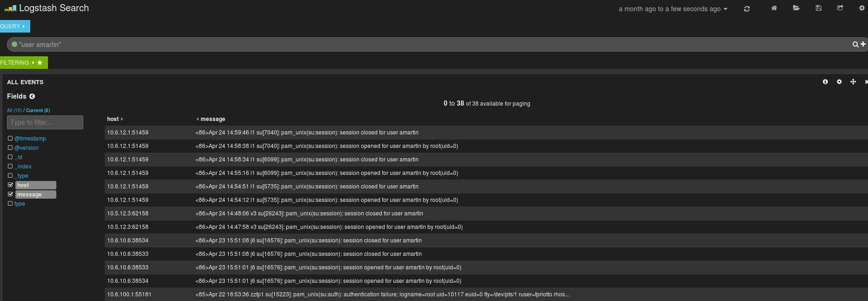Collapse the QUERY section
Image resolution: width=868 pixels, height=301 pixels.
14,27
